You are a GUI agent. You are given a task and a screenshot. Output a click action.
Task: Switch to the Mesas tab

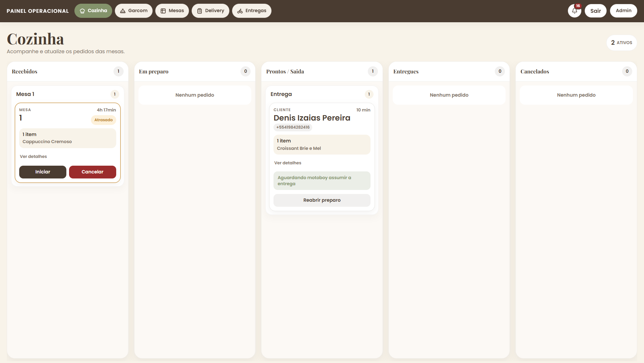pos(172,11)
